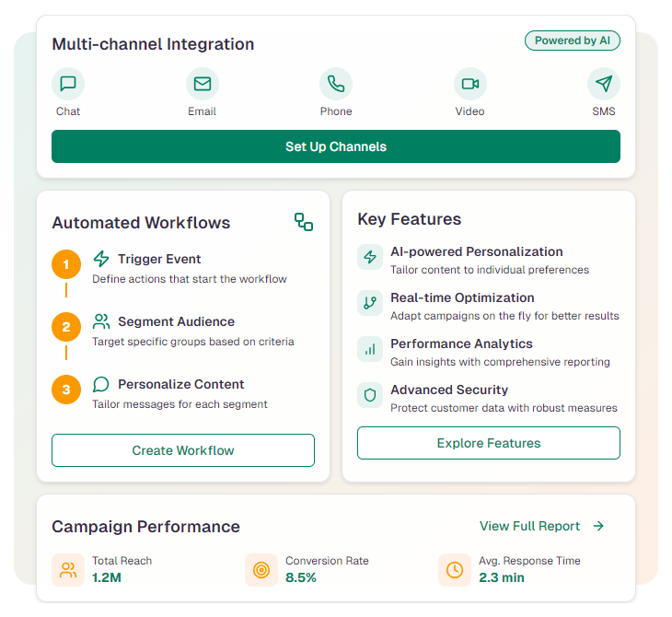Select the SMS paper plane icon

coord(604,84)
